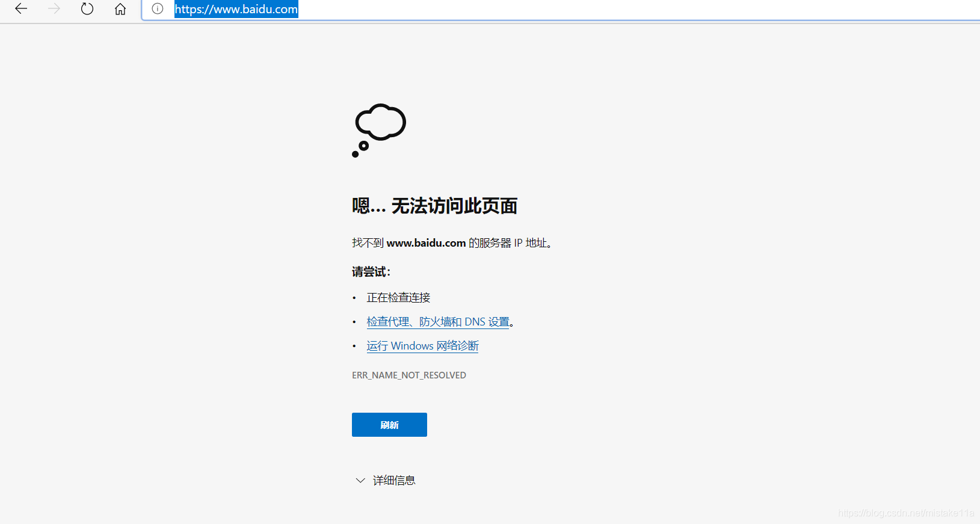Screen dimensions: 980x524
Task: Open the home page via home icon
Action: coord(120,8)
